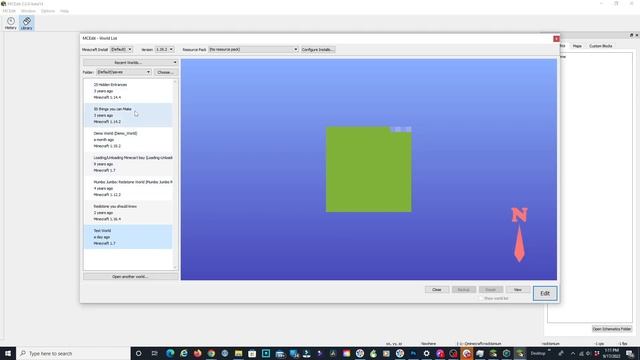Open Cortana circle icon on taskbar
This screenshot has width=640, height=360.
coord(138,353)
